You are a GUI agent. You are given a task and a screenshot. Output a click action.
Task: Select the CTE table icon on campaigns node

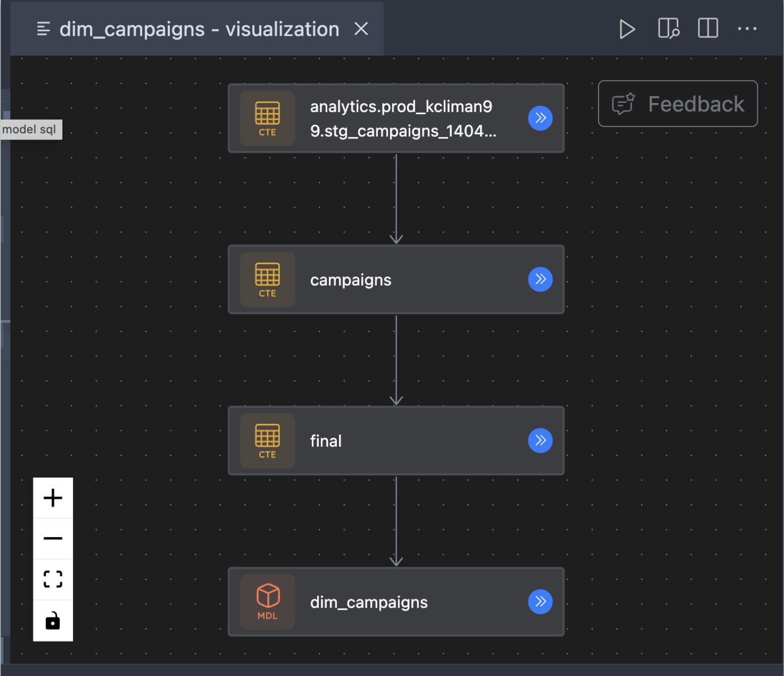pos(267,279)
